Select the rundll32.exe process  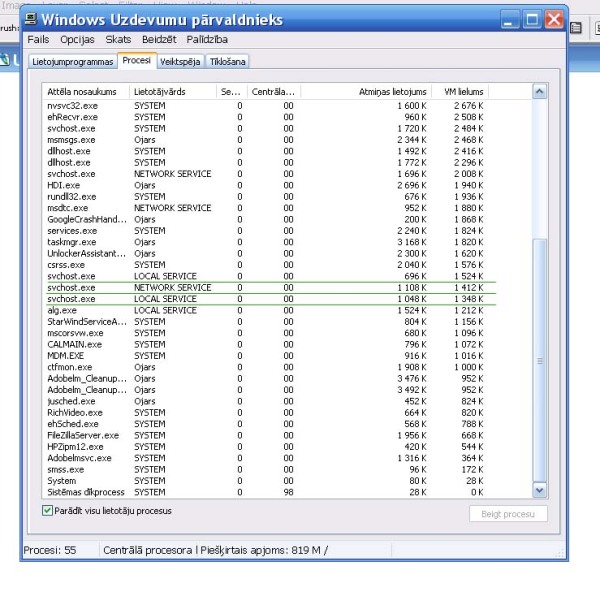pos(265,197)
